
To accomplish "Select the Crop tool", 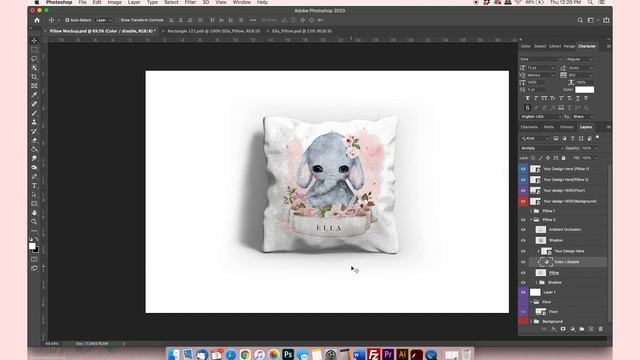I will point(34,77).
